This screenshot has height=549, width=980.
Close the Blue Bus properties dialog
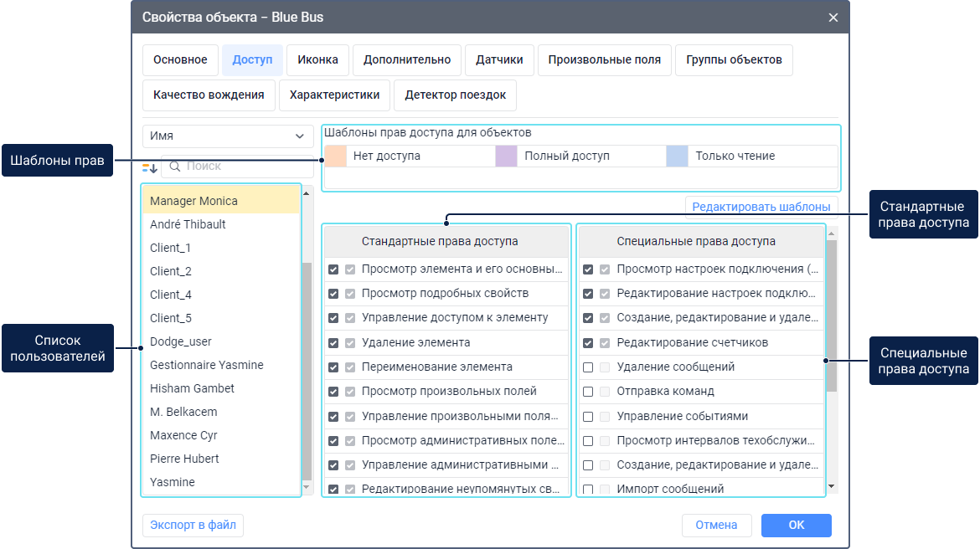coord(833,18)
